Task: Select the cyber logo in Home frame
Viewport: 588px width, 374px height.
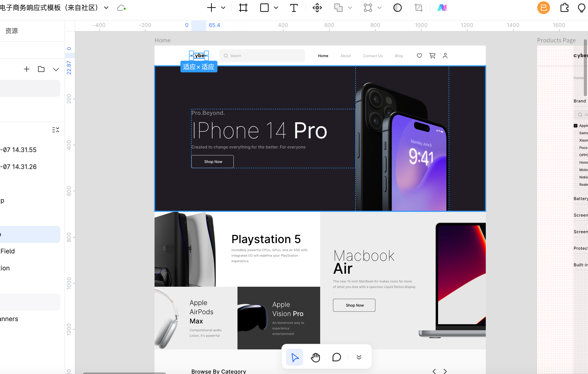Action: pyautogui.click(x=199, y=56)
